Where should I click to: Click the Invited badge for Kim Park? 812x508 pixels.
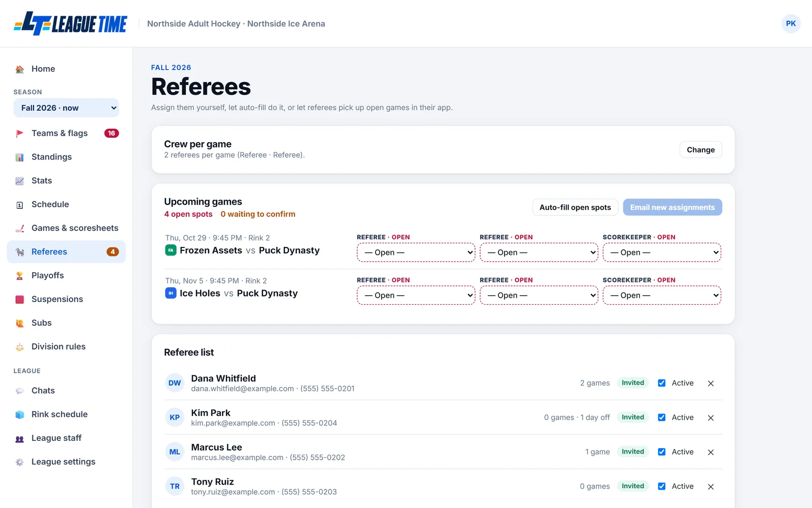coord(633,418)
